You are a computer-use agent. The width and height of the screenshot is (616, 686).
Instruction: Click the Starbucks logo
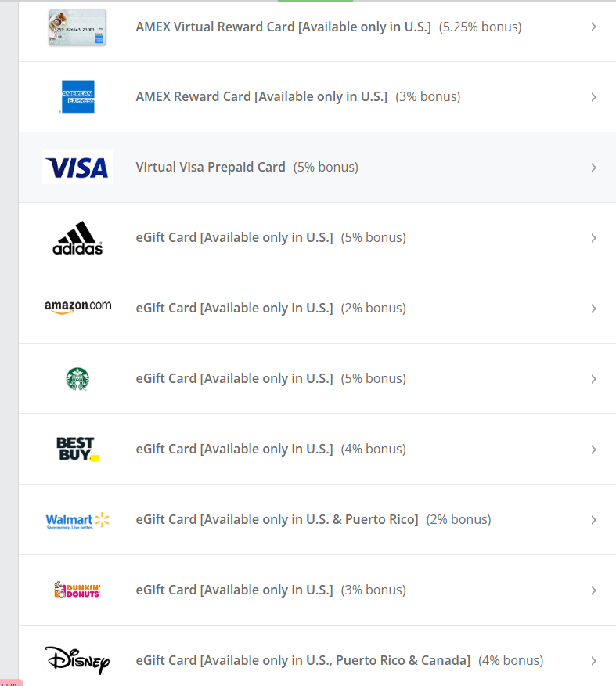pyautogui.click(x=77, y=379)
